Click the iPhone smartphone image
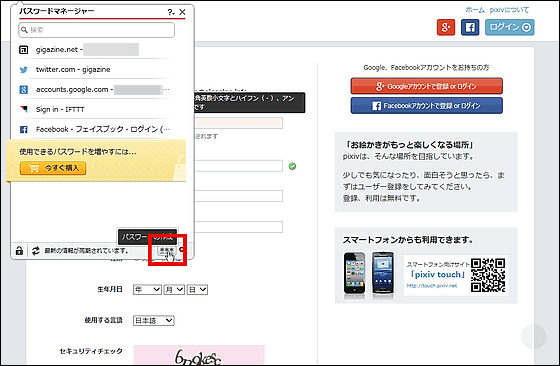560x366 pixels. 354,274
